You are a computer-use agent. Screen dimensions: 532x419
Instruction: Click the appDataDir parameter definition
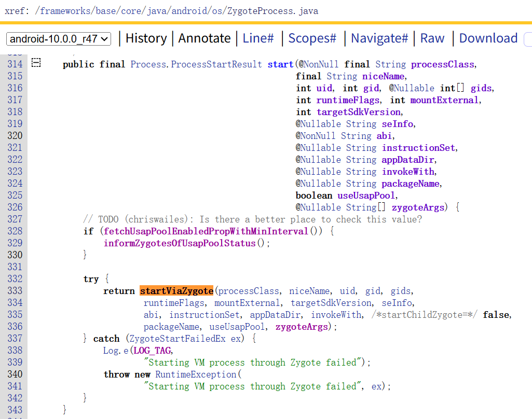408,160
